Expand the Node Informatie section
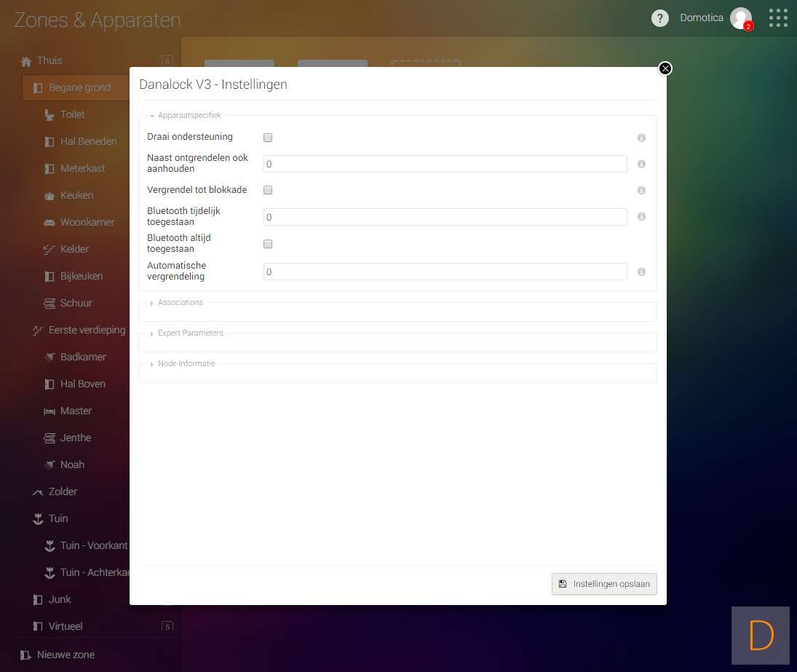 click(x=186, y=364)
